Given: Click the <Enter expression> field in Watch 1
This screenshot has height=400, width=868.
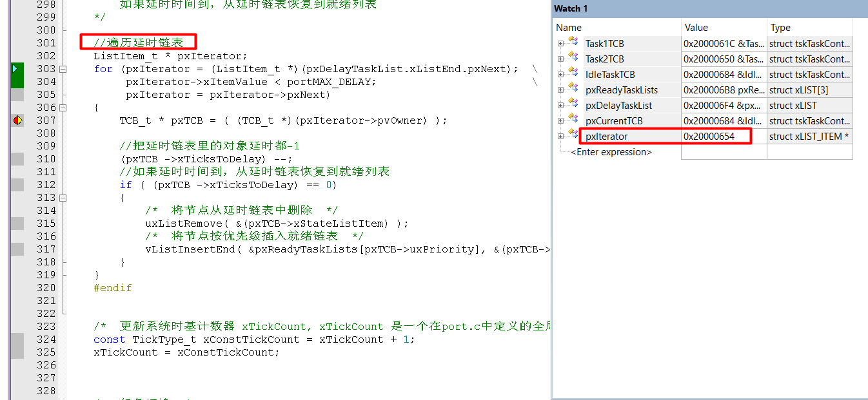Looking at the screenshot, I should (x=611, y=152).
